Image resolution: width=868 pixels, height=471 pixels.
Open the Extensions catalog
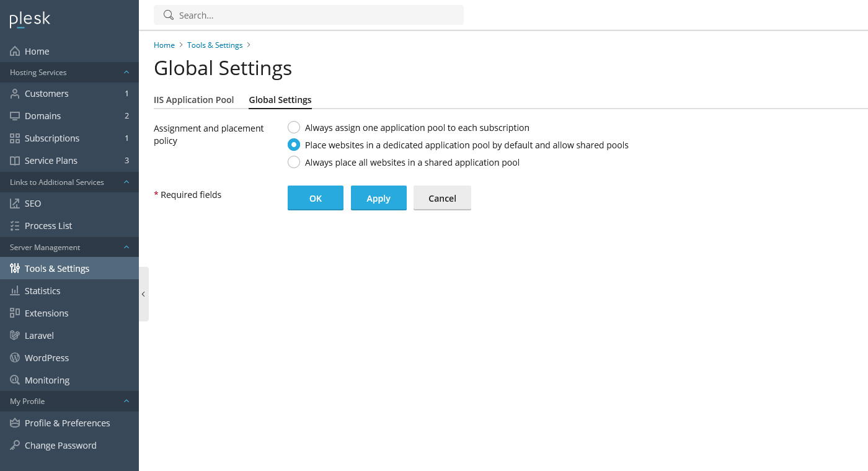tap(46, 313)
